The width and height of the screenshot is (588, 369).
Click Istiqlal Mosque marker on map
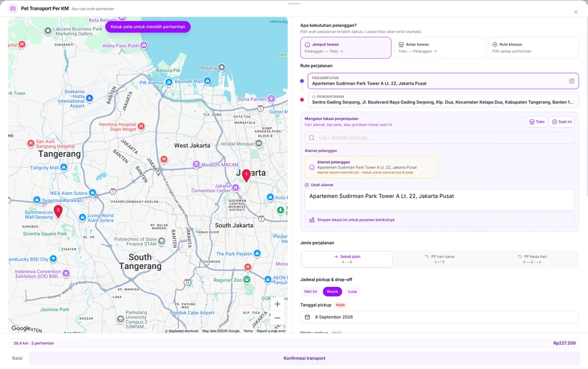coord(258,143)
